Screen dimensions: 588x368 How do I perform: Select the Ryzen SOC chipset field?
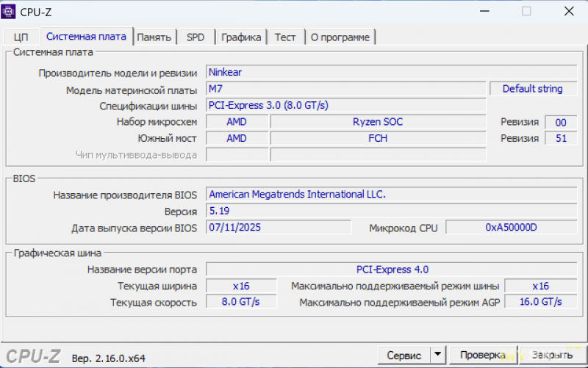(378, 122)
